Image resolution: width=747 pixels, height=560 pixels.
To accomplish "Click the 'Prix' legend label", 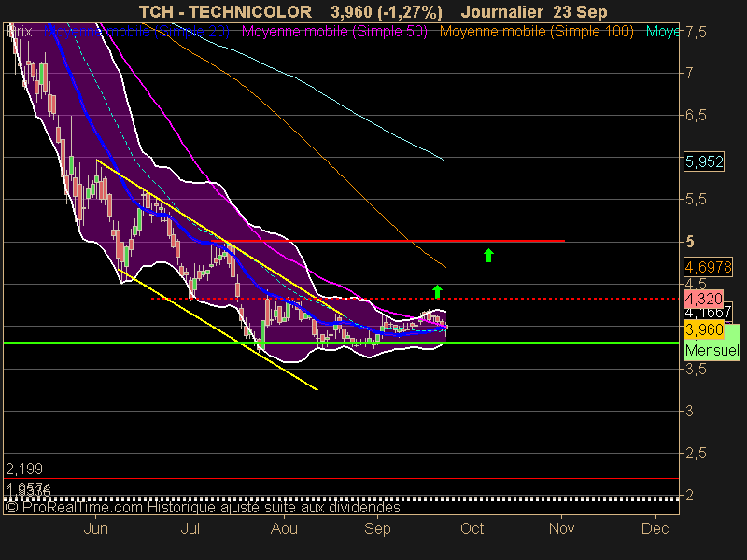I will (x=20, y=32).
